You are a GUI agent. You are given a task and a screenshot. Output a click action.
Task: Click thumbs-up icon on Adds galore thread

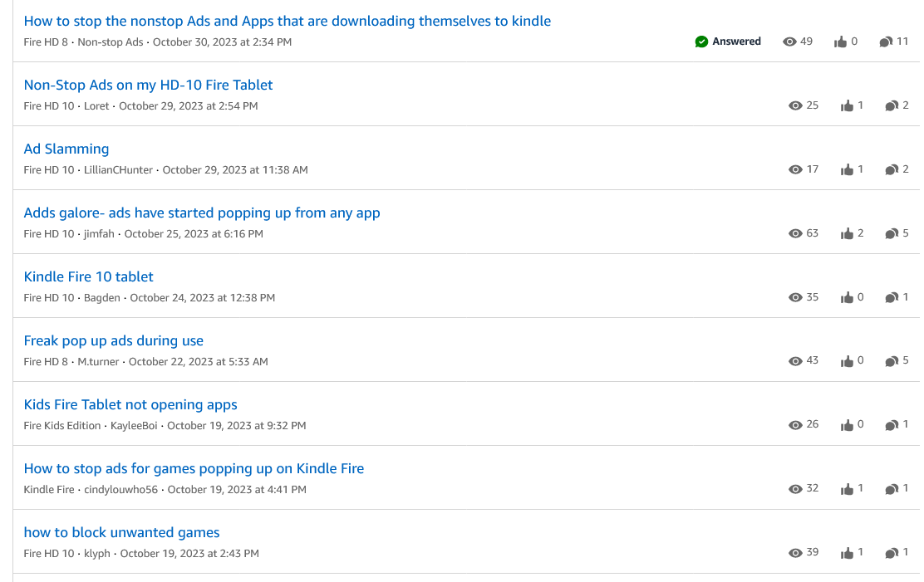tap(847, 233)
